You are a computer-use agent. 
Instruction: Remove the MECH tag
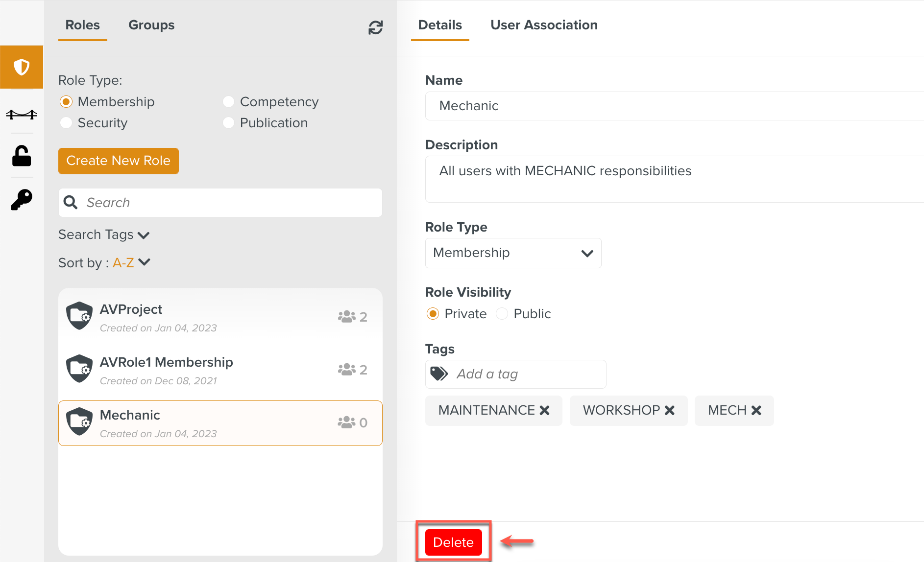[756, 411]
